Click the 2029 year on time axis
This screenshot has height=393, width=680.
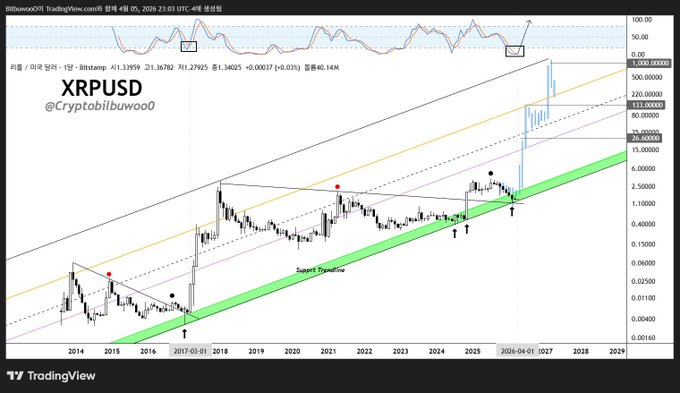pos(617,351)
